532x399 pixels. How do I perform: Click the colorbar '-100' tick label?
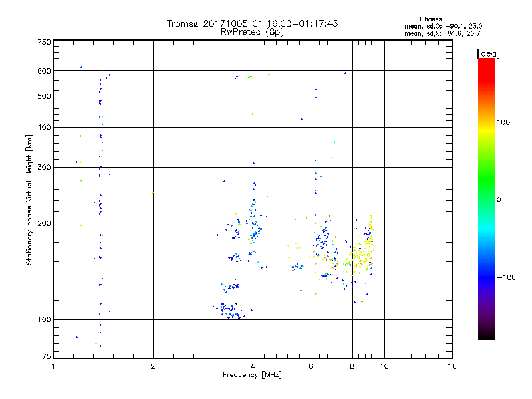(x=506, y=277)
